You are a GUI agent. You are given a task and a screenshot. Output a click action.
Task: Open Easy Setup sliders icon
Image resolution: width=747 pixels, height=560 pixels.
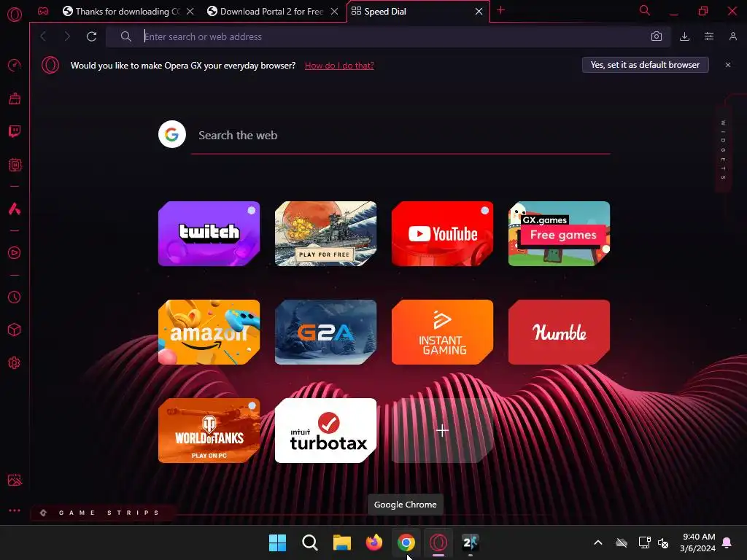tap(709, 36)
